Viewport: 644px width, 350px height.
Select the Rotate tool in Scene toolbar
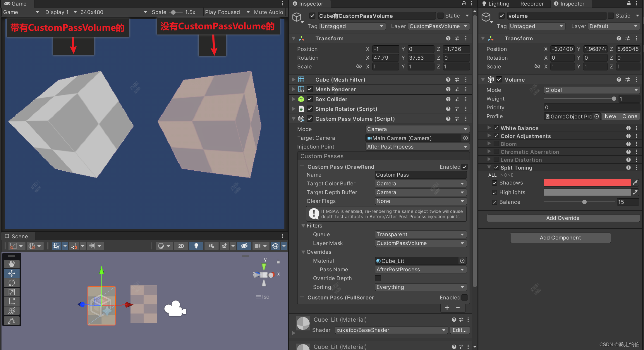12,283
